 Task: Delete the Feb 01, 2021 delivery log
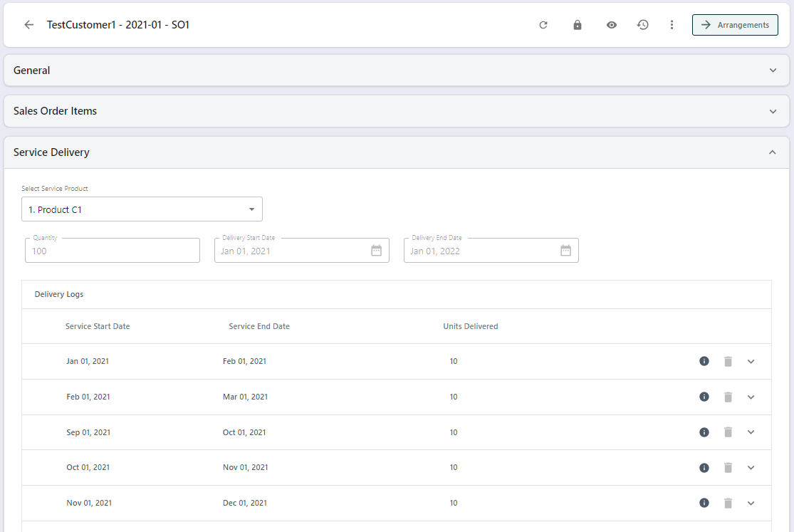click(x=728, y=397)
